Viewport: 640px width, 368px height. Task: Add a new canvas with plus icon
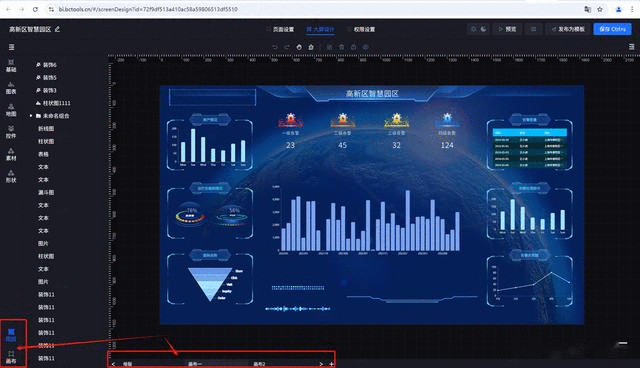[x=331, y=364]
